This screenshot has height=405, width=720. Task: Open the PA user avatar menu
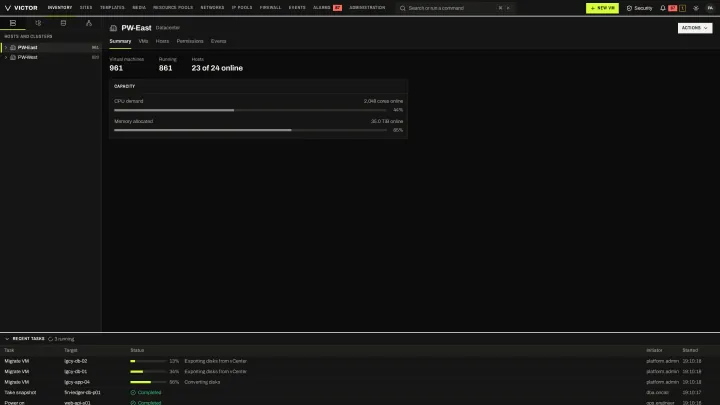pos(710,8)
